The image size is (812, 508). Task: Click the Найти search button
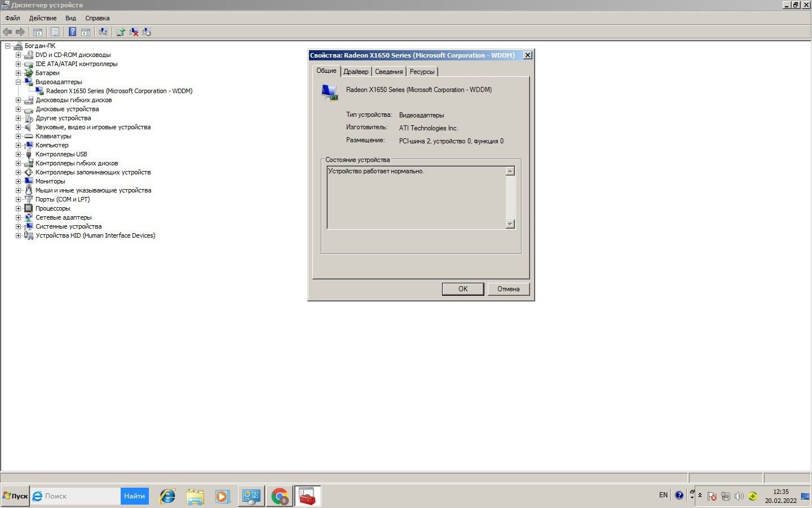pos(135,496)
